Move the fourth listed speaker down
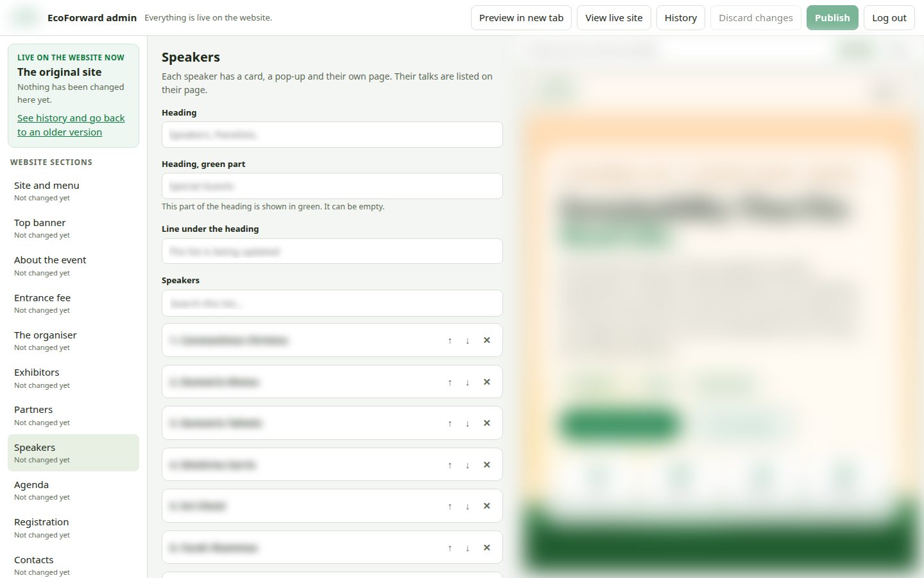Viewport: 924px width, 578px height. (x=468, y=465)
